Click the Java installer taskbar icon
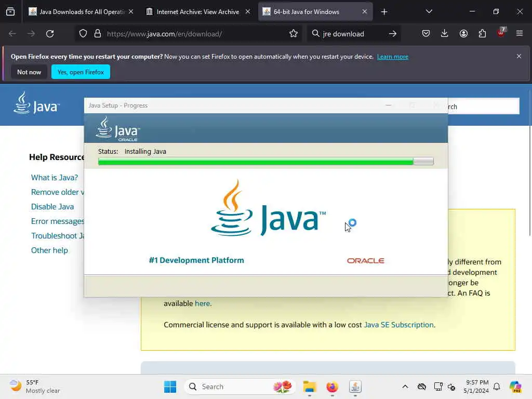The image size is (532, 399). 355,387
